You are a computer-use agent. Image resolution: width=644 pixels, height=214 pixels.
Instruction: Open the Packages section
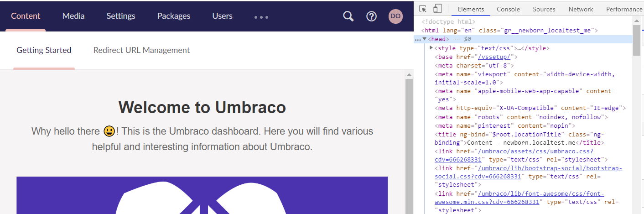pos(174,16)
